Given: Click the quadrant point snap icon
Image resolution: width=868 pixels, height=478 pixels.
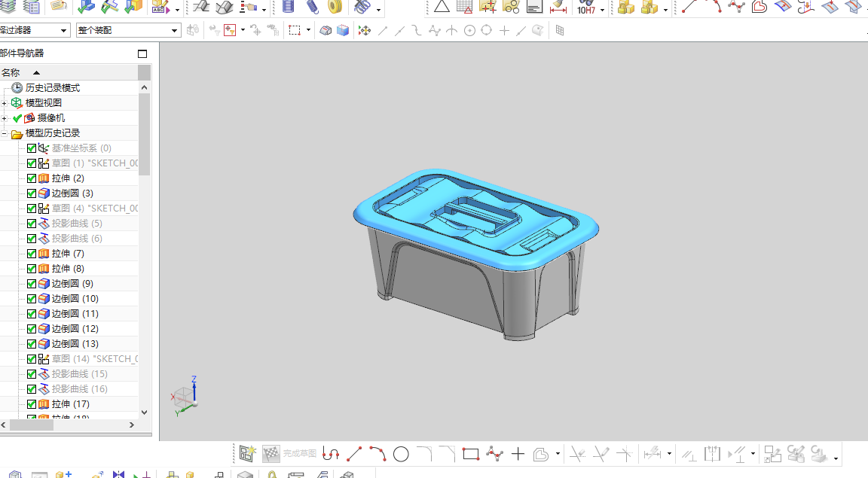Looking at the screenshot, I should point(487,30).
